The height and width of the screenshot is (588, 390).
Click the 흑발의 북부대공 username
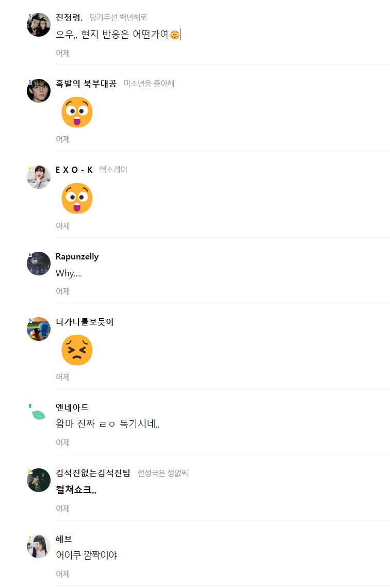coord(86,84)
